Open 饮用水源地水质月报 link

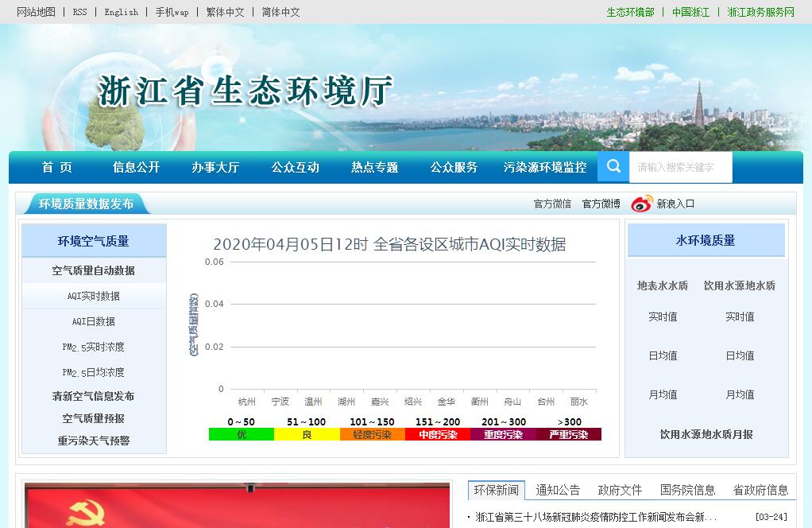[x=706, y=434]
